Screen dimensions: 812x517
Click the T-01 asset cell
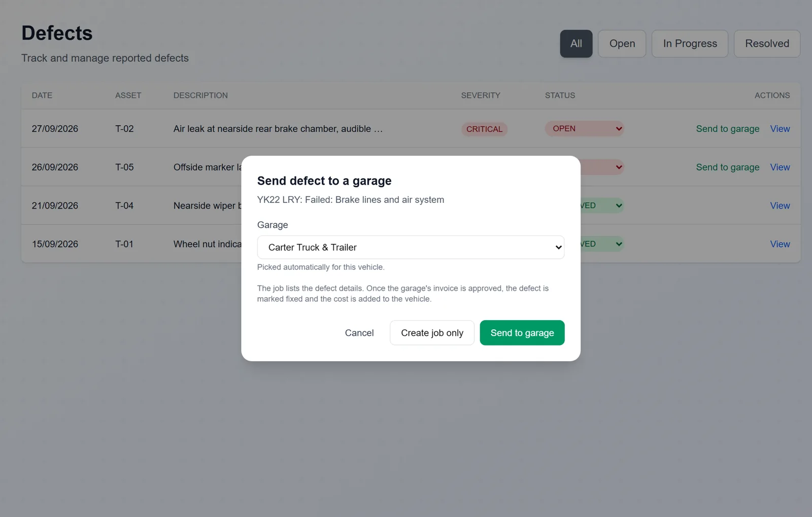click(x=124, y=244)
